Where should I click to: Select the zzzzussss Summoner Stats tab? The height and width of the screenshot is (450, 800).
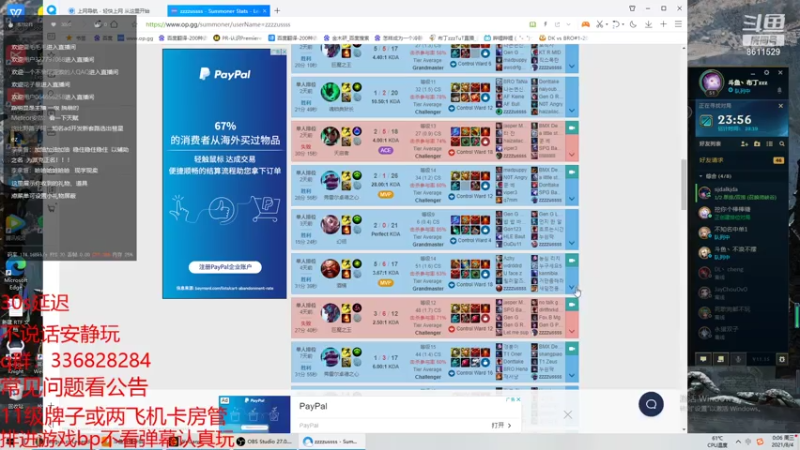click(x=218, y=10)
